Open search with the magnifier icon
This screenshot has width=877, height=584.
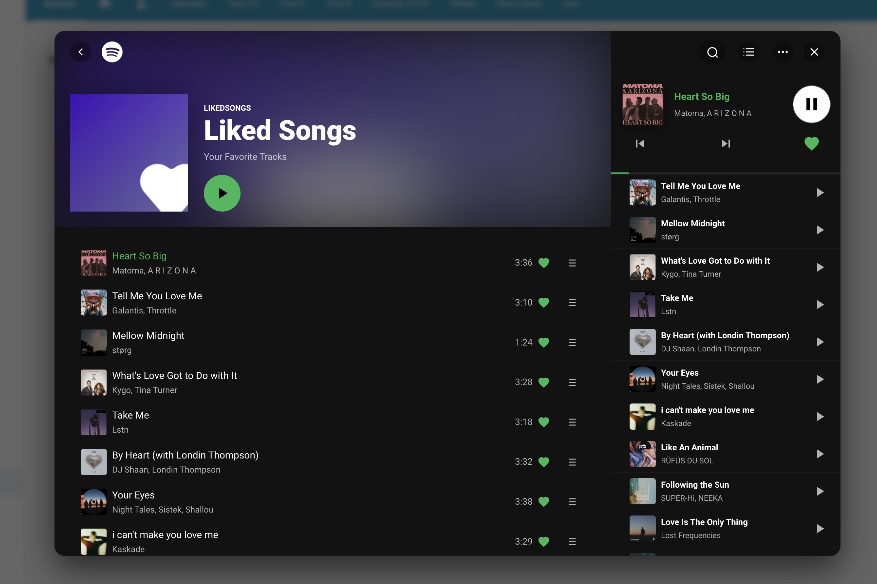[x=713, y=52]
